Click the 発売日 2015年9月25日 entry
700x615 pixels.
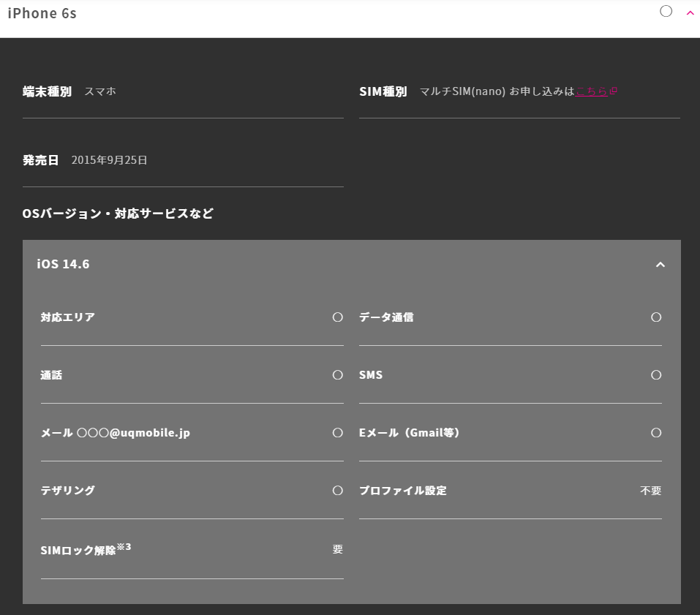click(x=109, y=160)
